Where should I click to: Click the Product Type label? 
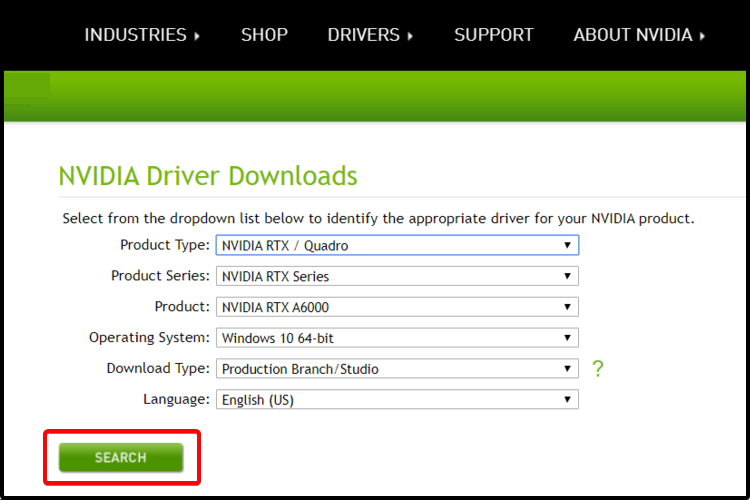click(165, 245)
